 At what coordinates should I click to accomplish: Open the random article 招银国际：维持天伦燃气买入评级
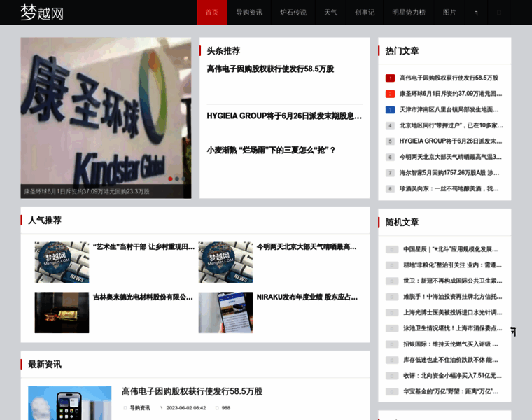[x=451, y=344]
